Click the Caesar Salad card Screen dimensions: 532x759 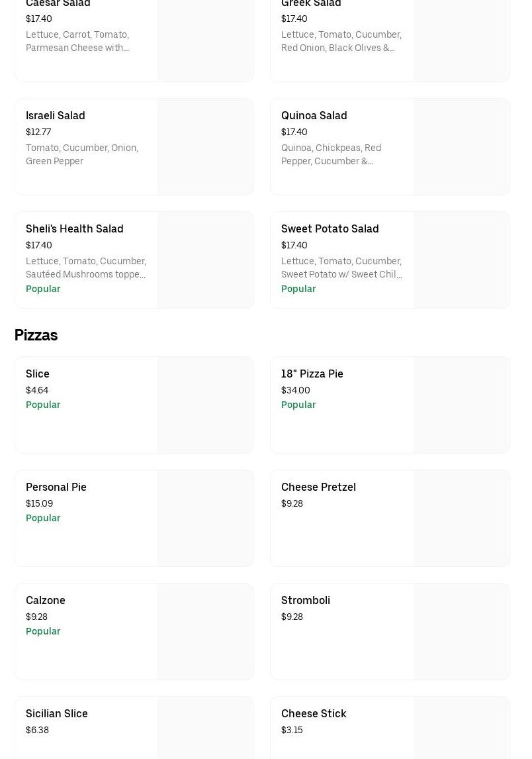point(86,33)
